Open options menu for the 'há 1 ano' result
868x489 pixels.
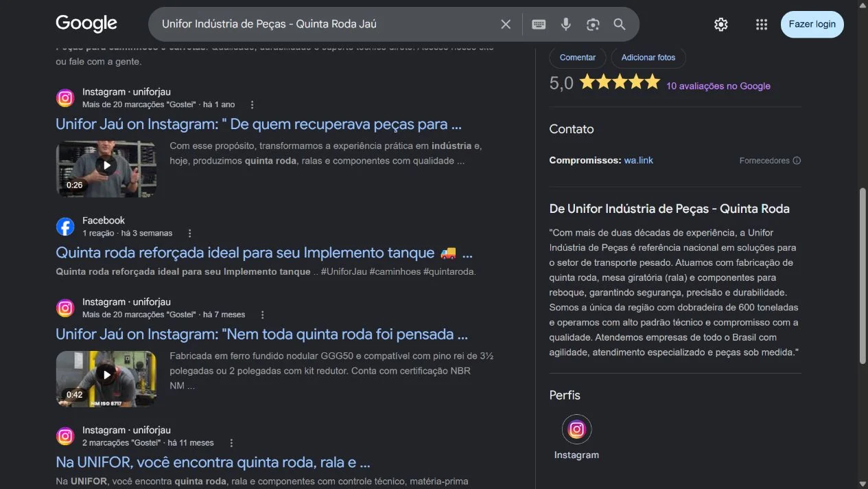point(252,104)
